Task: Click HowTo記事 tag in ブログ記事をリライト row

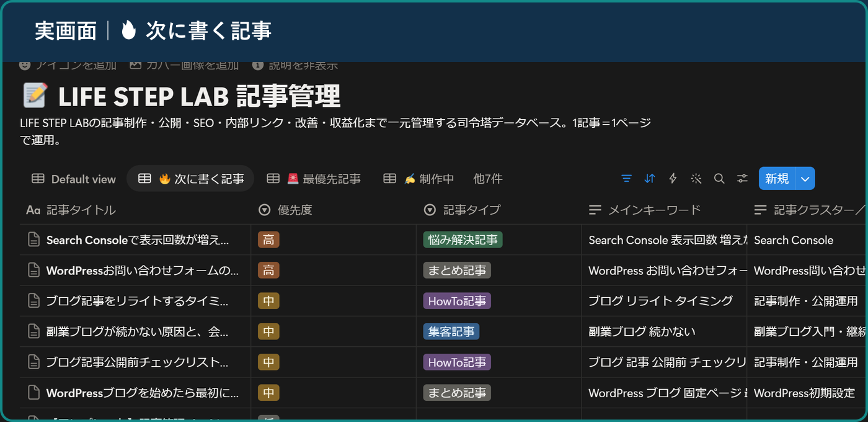Action: point(457,301)
